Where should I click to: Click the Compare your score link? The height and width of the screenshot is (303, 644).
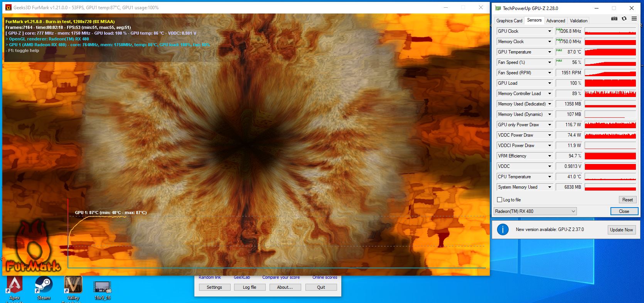[281, 278]
